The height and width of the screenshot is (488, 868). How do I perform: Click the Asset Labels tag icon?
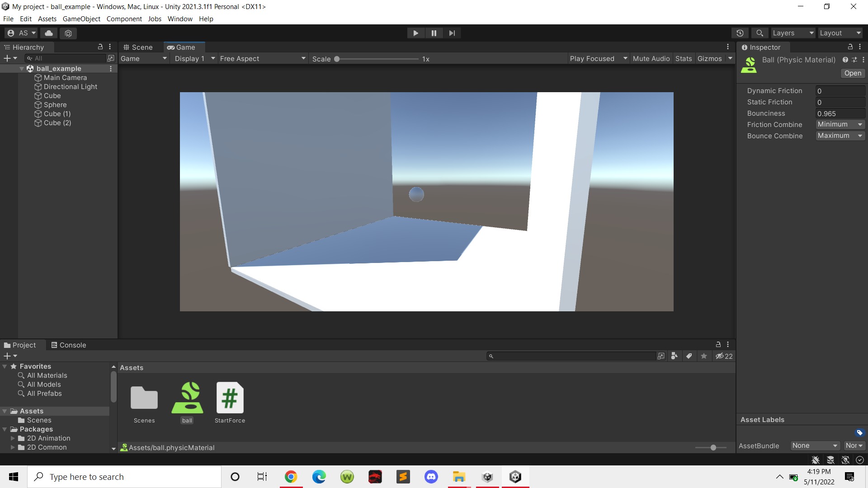click(859, 432)
